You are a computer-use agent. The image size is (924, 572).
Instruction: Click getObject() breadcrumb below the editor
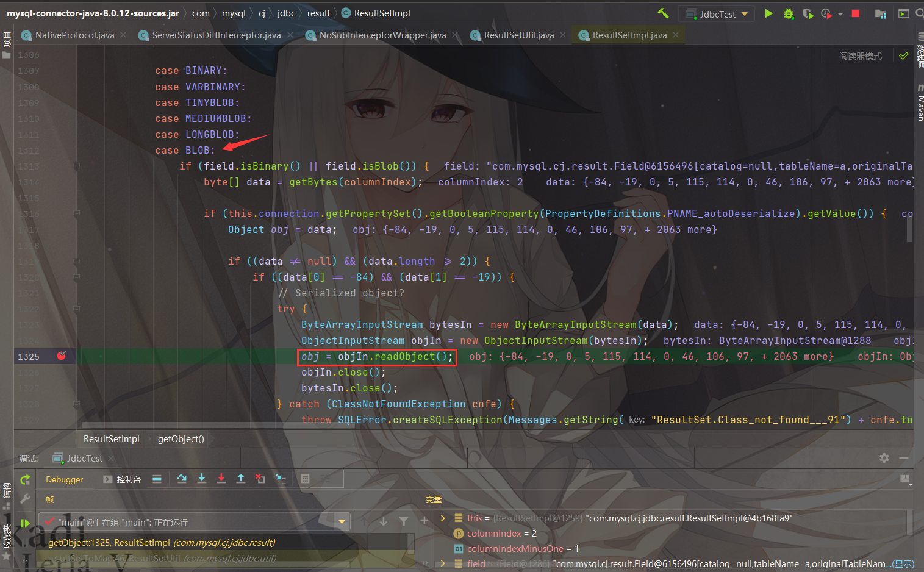[181, 439]
